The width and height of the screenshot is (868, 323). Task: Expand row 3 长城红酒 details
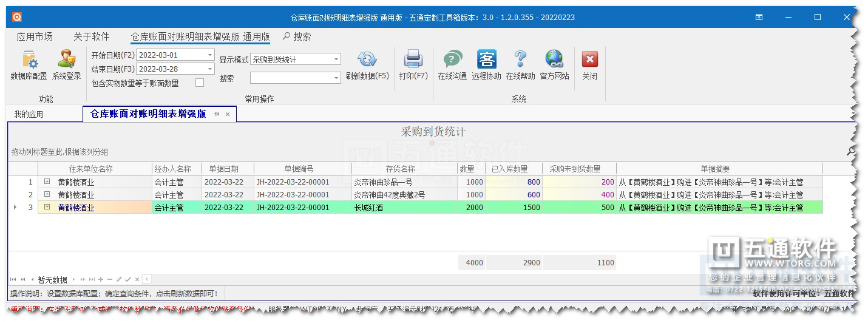coord(47,207)
